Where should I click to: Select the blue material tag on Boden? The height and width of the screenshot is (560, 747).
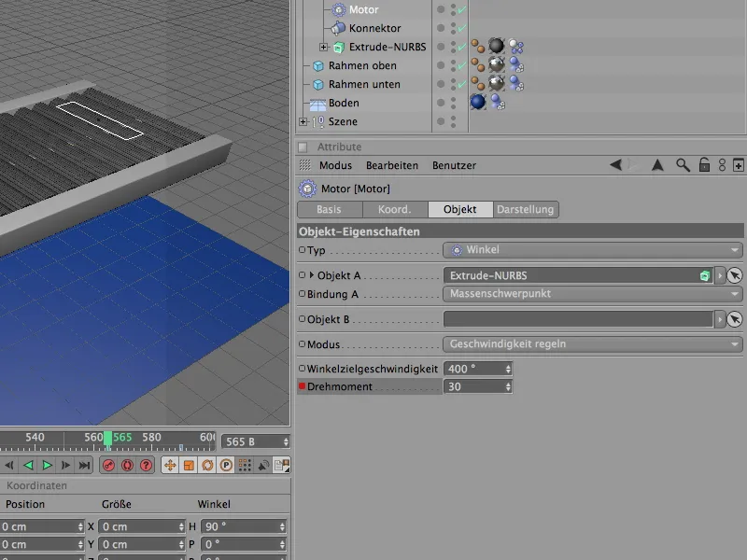coord(478,103)
